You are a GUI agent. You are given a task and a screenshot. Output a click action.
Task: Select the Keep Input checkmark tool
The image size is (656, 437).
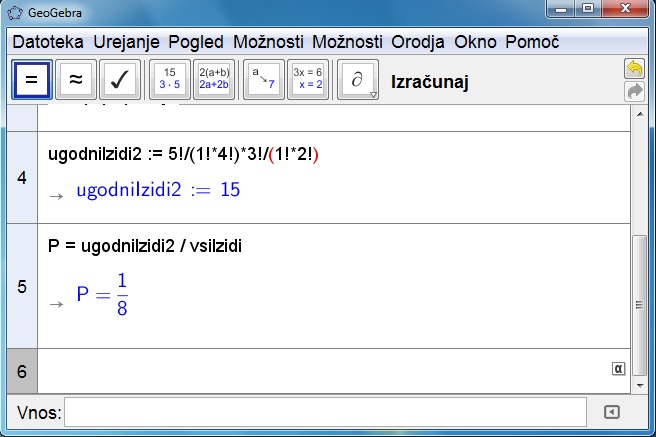point(120,79)
